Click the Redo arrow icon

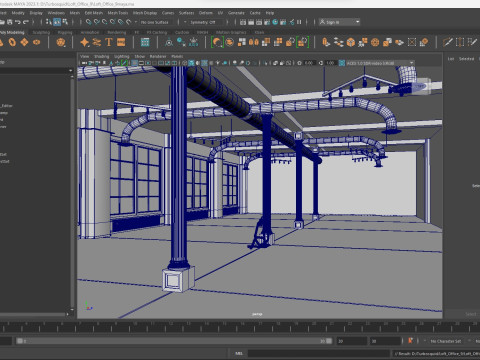coord(26,22)
